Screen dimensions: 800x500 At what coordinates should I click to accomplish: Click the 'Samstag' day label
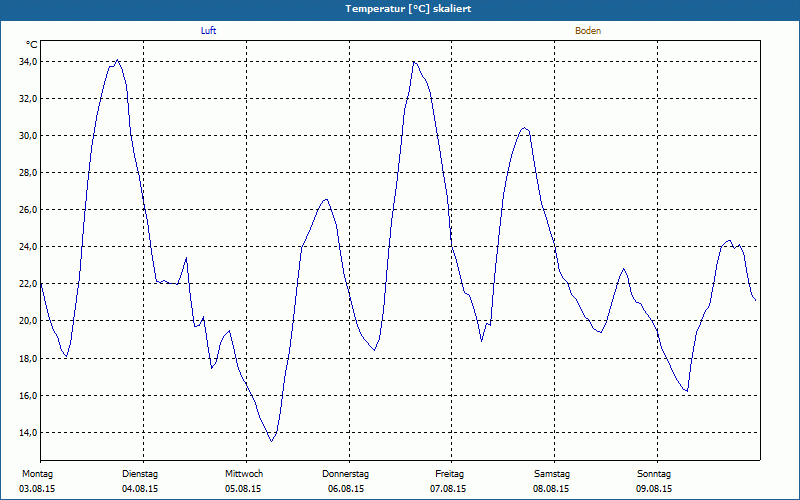pos(552,474)
